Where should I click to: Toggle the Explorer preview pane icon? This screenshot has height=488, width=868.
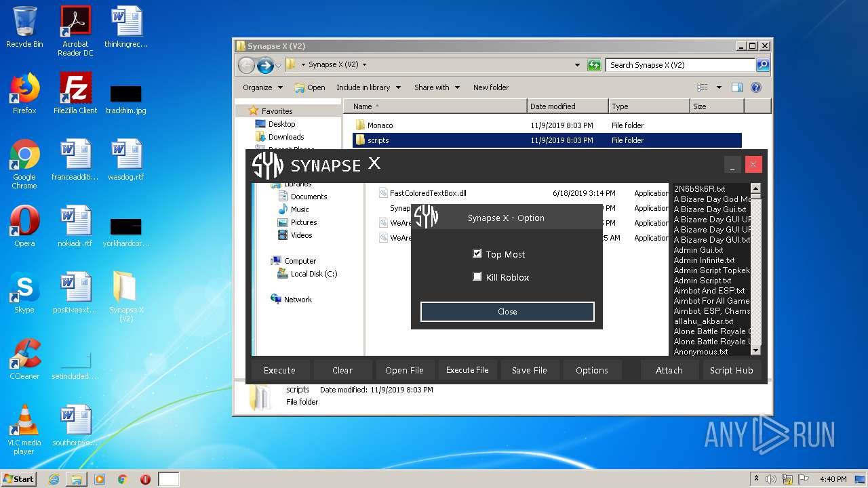click(x=737, y=87)
